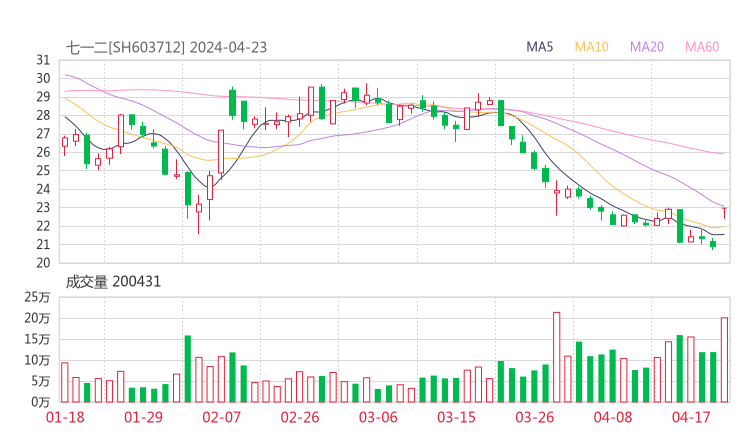This screenshot has width=740, height=440.
Task: Click the MA20 legend label
Action: click(647, 47)
